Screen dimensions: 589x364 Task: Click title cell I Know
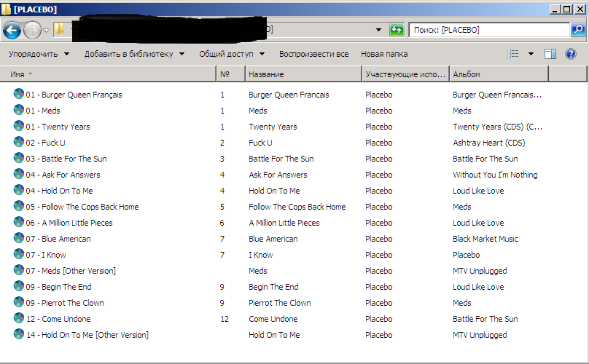coord(261,256)
